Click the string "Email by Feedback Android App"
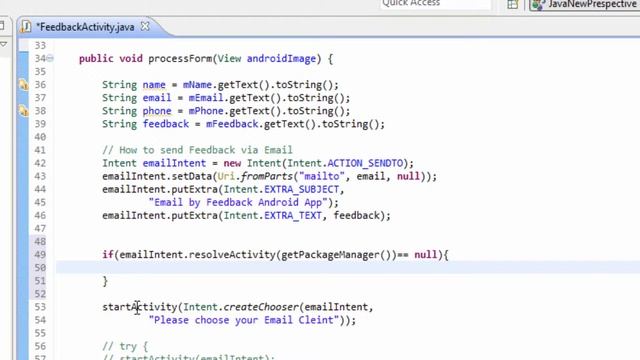The width and height of the screenshot is (640, 360). coord(238,202)
